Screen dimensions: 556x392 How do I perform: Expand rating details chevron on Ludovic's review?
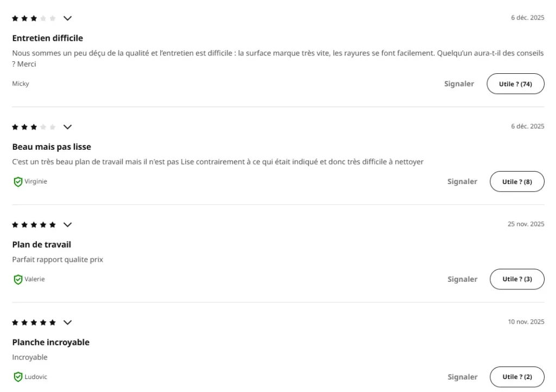pos(67,323)
